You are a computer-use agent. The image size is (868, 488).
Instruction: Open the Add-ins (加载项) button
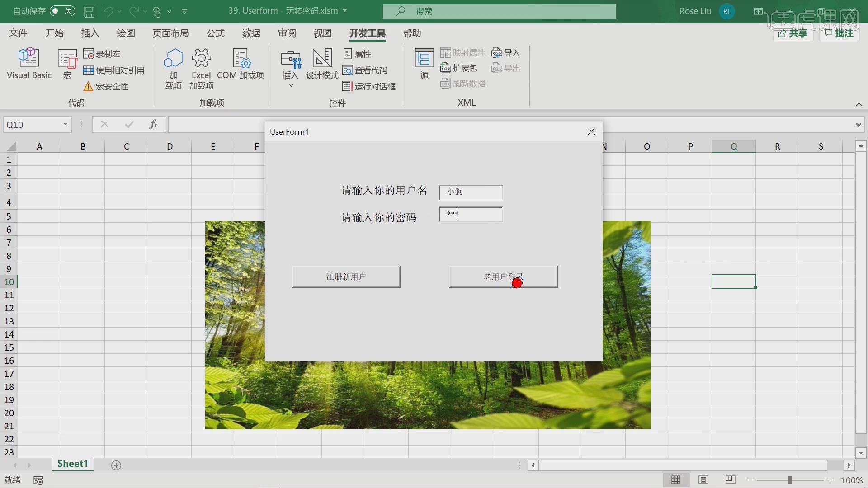[x=174, y=69]
